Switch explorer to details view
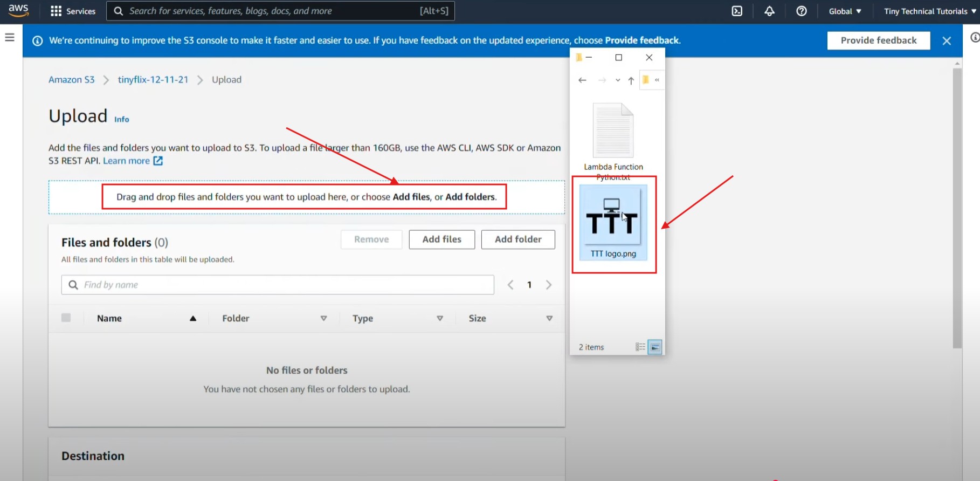The height and width of the screenshot is (481, 980). point(640,347)
